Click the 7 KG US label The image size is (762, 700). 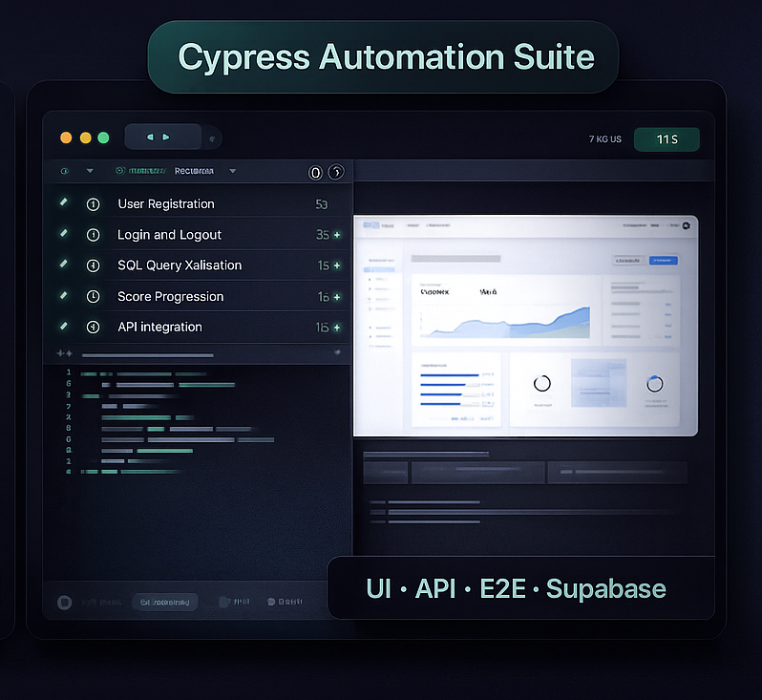click(x=605, y=139)
